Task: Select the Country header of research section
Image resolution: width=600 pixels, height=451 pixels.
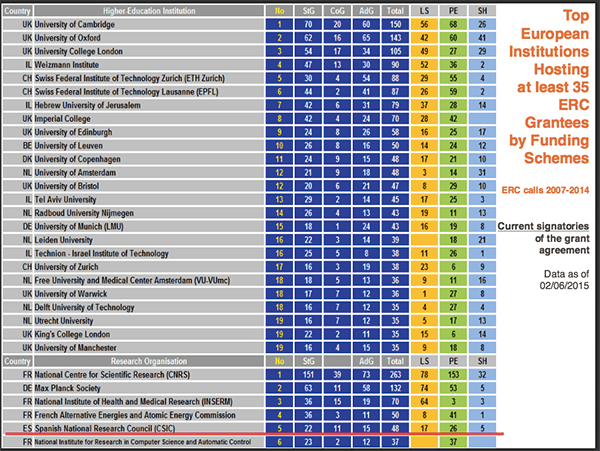Action: 17,361
